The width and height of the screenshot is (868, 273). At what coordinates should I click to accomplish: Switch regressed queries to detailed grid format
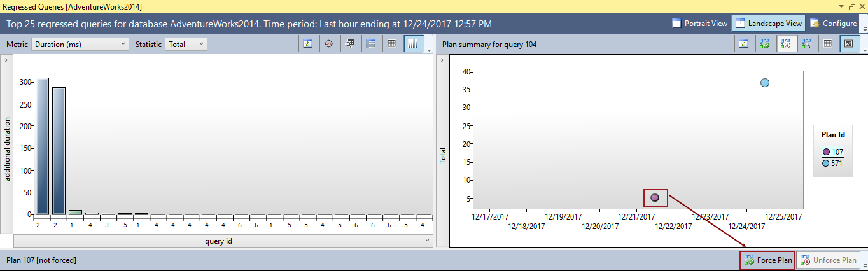point(371,44)
